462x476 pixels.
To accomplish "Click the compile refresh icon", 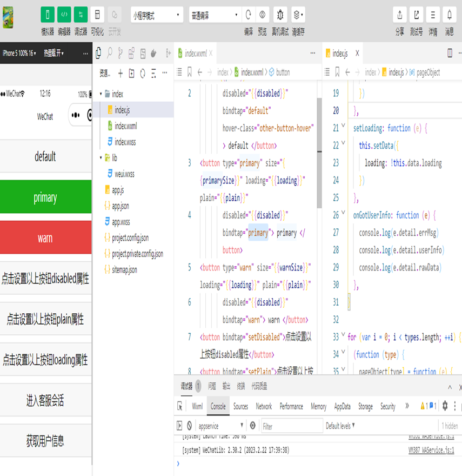I will pyautogui.click(x=249, y=15).
